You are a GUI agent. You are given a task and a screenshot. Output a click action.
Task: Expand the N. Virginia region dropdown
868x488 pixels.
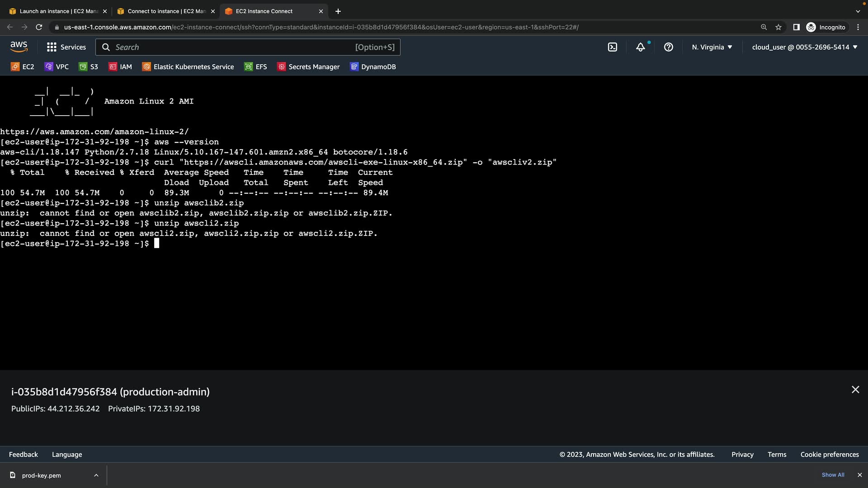(712, 47)
